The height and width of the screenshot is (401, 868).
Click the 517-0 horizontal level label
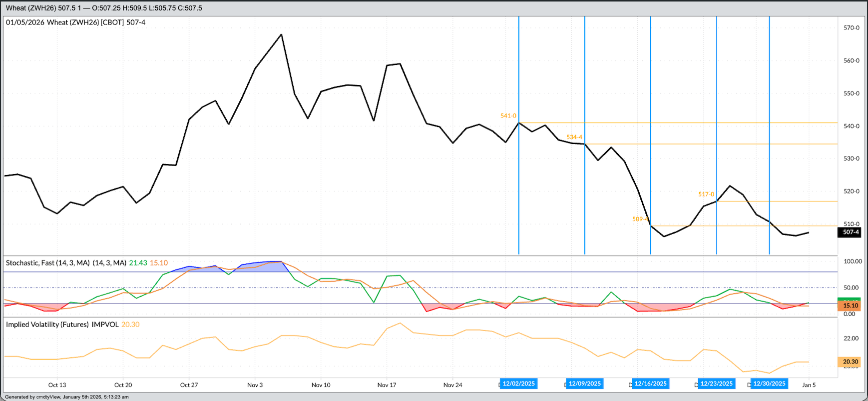coord(706,194)
